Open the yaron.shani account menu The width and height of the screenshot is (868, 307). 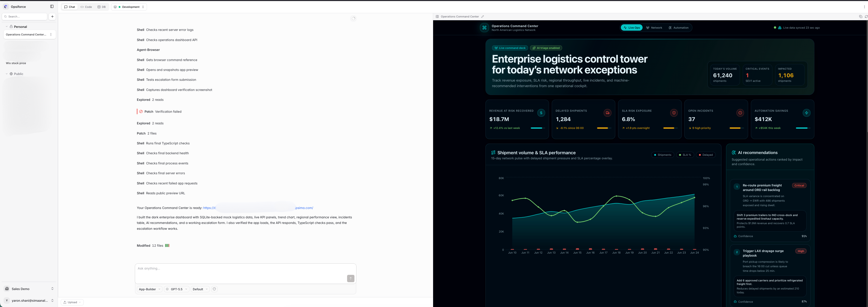click(29, 301)
